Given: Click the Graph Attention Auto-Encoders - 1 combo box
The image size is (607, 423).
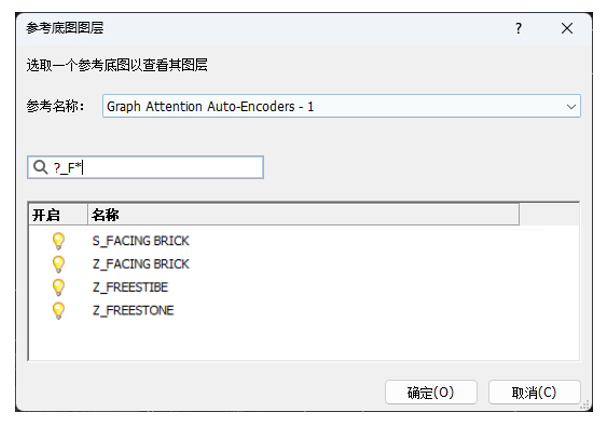Looking at the screenshot, I should point(341,106).
